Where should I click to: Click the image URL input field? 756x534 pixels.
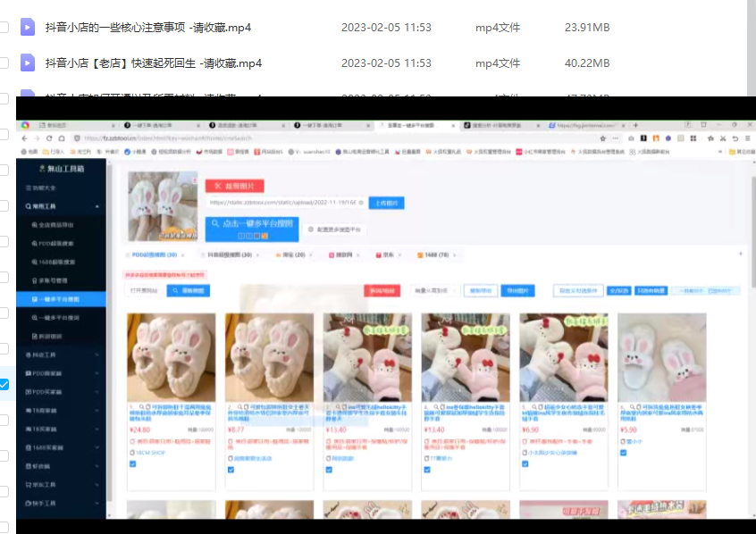284,203
